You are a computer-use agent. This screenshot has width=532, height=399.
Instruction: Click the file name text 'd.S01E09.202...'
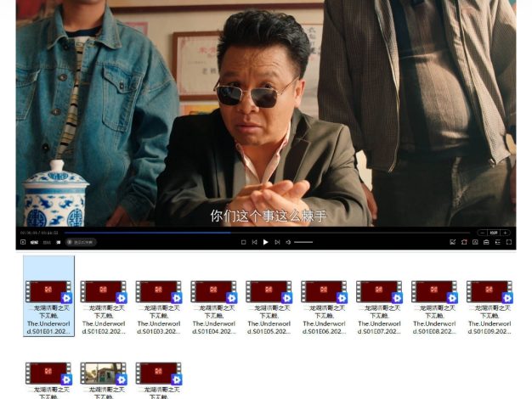pos(490,331)
